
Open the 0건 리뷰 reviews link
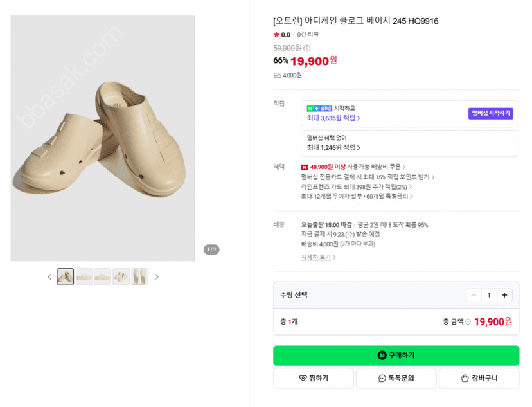click(x=308, y=34)
